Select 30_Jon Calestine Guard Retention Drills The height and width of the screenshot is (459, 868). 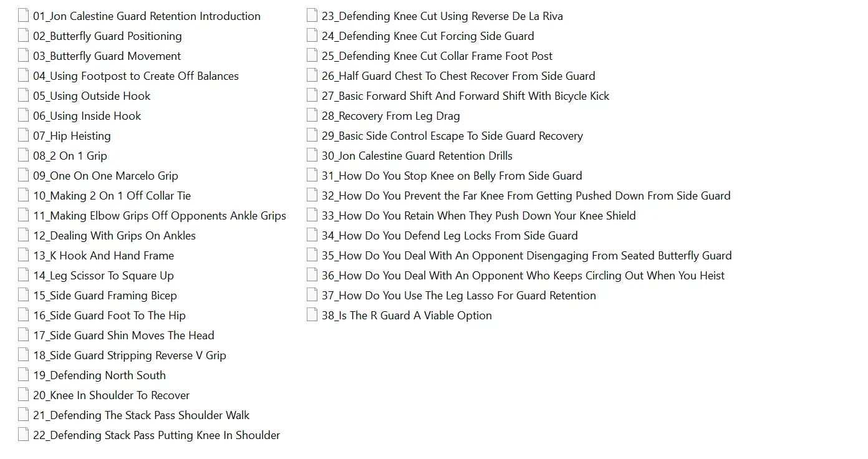pyautogui.click(x=417, y=156)
